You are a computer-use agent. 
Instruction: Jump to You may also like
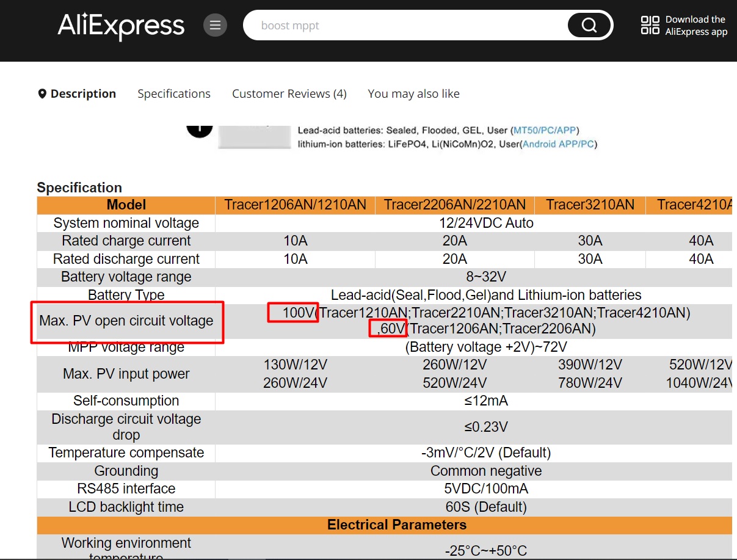(413, 94)
